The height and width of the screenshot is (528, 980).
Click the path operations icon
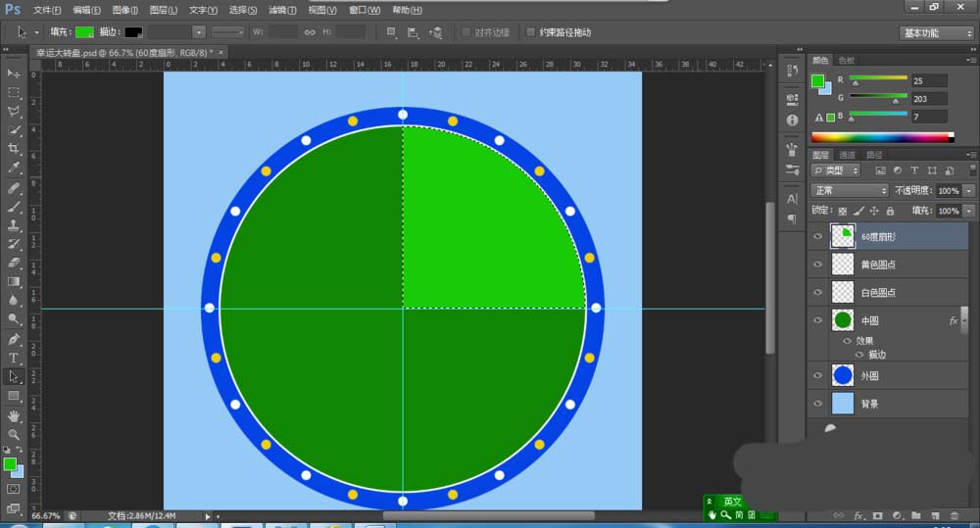(x=391, y=32)
